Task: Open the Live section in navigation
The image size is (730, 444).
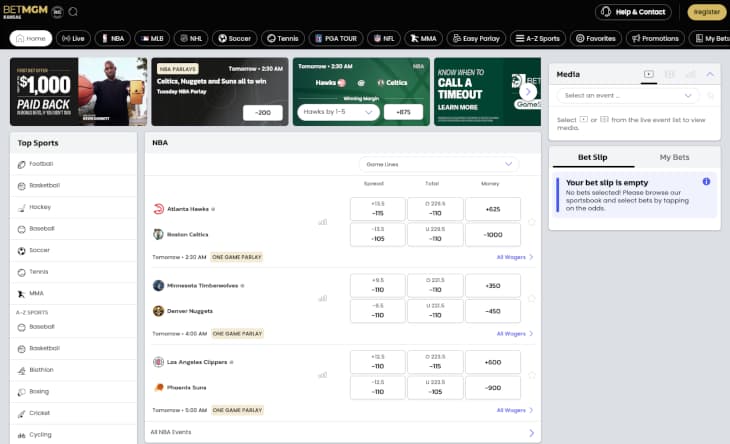Action: click(73, 38)
